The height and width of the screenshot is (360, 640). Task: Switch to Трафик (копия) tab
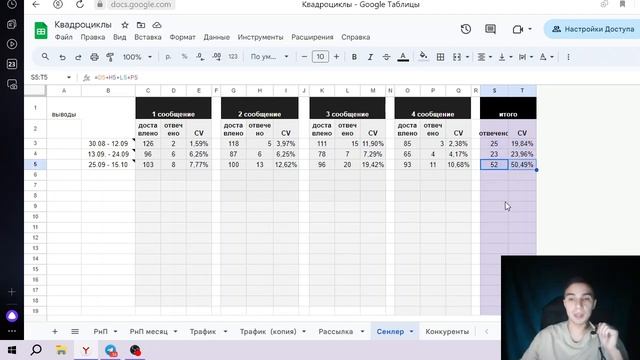(x=268, y=331)
